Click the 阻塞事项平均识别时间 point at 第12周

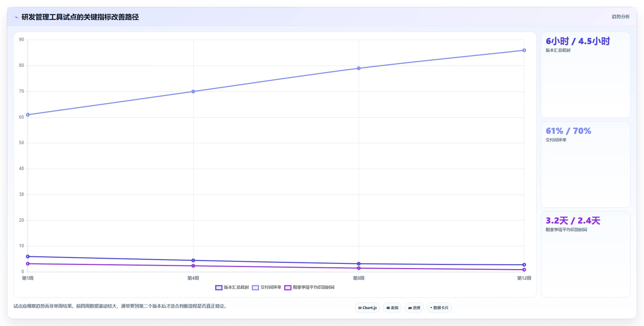point(524,270)
